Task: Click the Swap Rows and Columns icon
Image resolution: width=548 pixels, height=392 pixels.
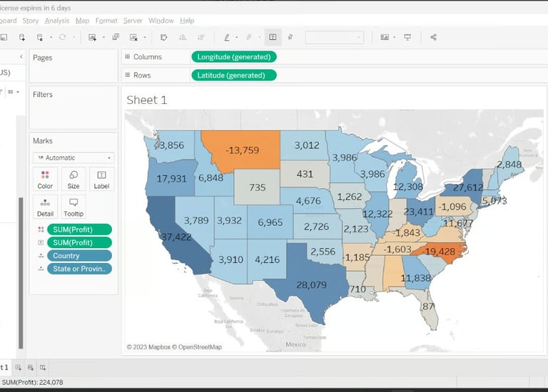Action: (163, 37)
